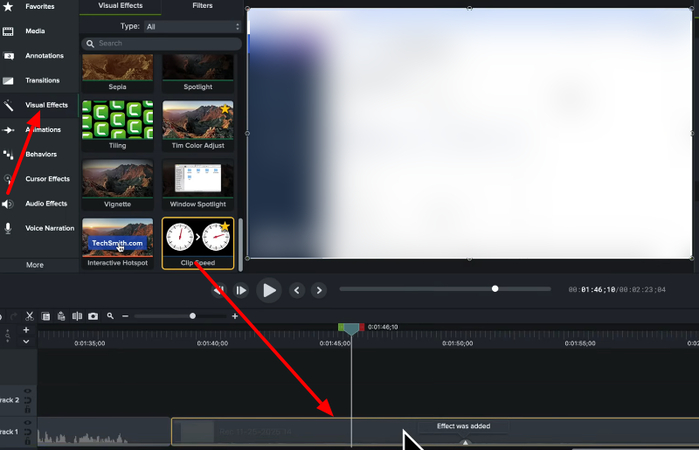The width and height of the screenshot is (699, 450).
Task: Select the Vignette effect thumbnail
Action: [117, 184]
